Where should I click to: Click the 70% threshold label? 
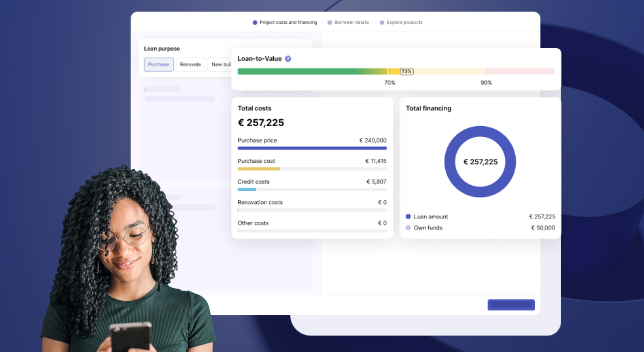(x=390, y=82)
